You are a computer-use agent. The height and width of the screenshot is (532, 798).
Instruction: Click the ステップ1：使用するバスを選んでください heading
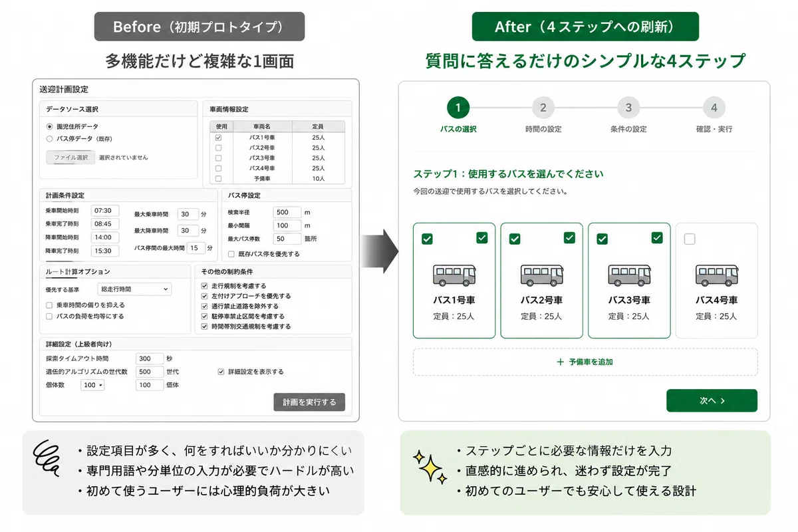click(508, 174)
